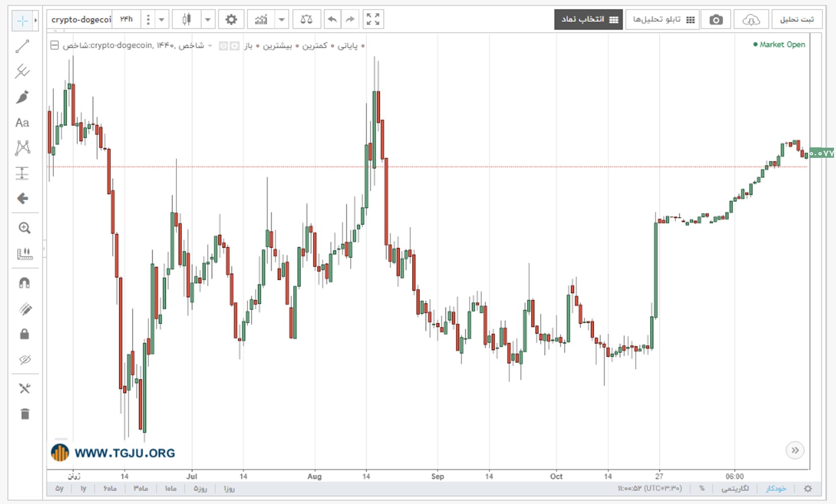
Task: Activate the zoom in magnifier tool
Action: pyautogui.click(x=24, y=228)
